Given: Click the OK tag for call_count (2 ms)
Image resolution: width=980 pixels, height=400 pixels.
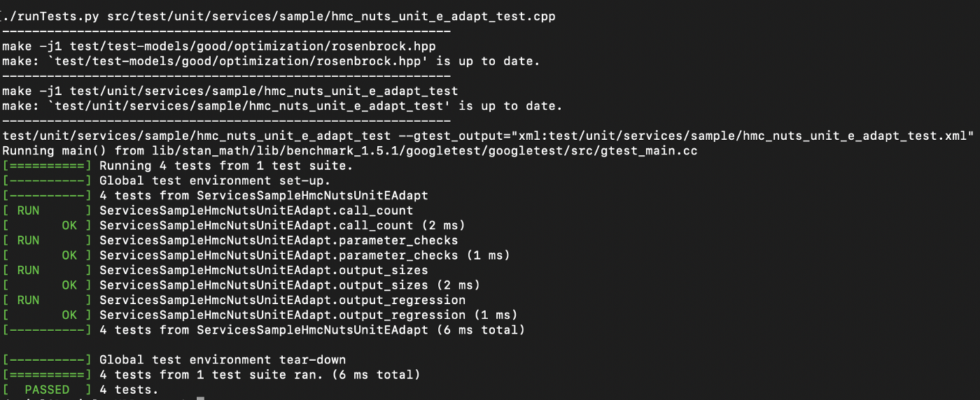Looking at the screenshot, I should [x=69, y=225].
